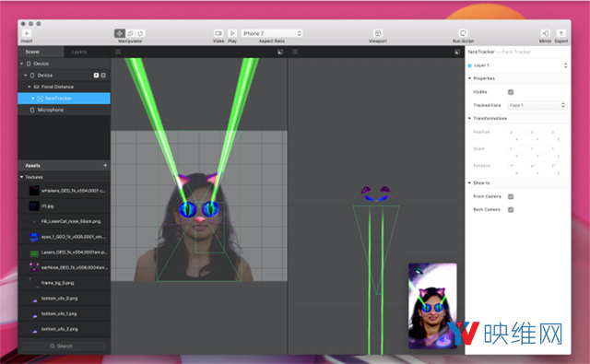This screenshot has height=364, width=590.
Task: Collapse the nested Device node arrow
Action: coord(26,76)
